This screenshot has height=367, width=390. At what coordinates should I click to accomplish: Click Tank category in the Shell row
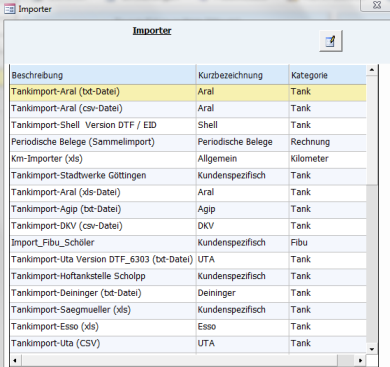tap(328, 125)
